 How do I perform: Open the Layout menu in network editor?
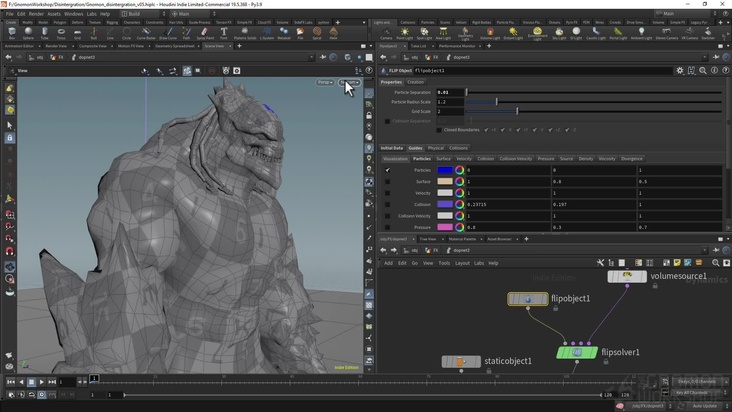[462, 263]
